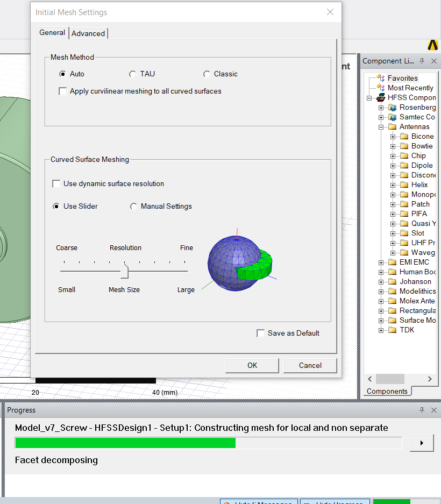Click the Bowtie folder icon
441x504 pixels.
tap(404, 146)
